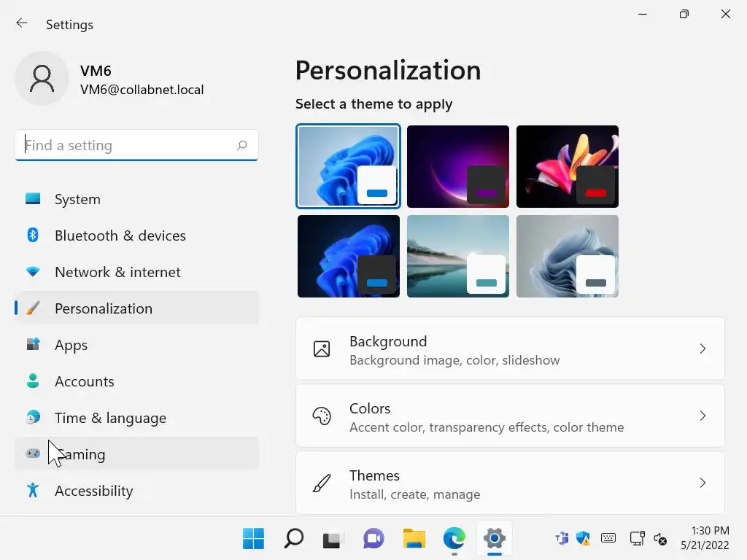This screenshot has width=747, height=560.
Task: Apply the colorful flower dark theme
Action: [x=568, y=166]
